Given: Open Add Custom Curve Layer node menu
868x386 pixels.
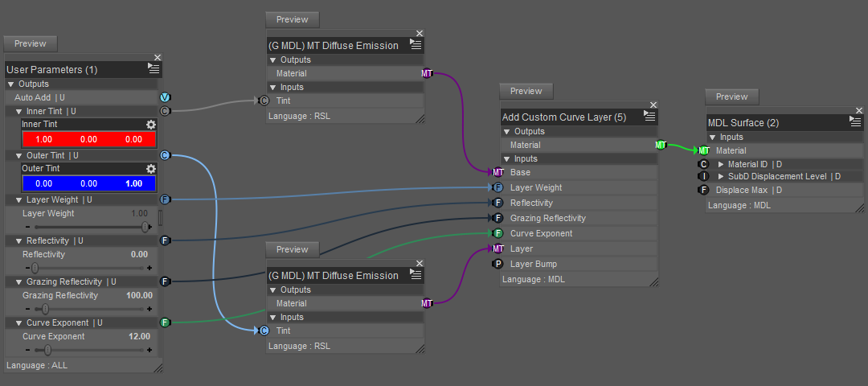Looking at the screenshot, I should [x=649, y=117].
